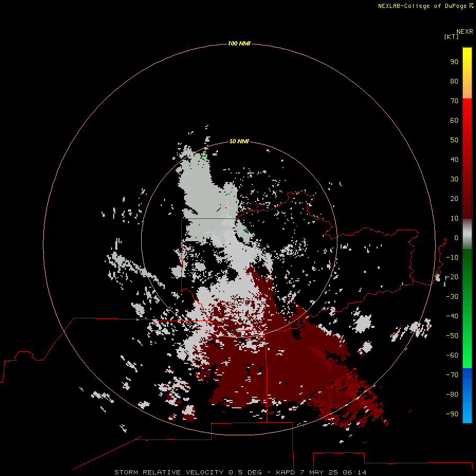Image resolution: width=476 pixels, height=476 pixels.
Task: Click the 0 label on the scale
Action: pos(456,237)
